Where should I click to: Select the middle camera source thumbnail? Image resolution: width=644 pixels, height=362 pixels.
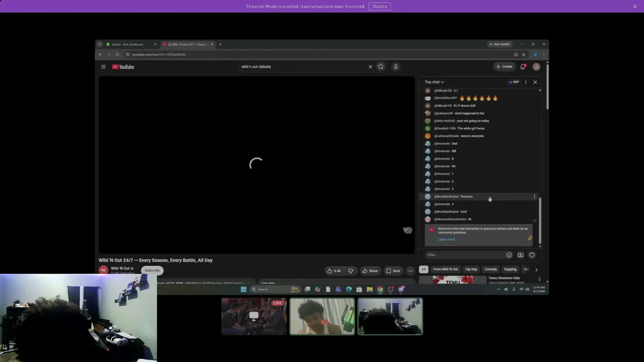coord(322,316)
